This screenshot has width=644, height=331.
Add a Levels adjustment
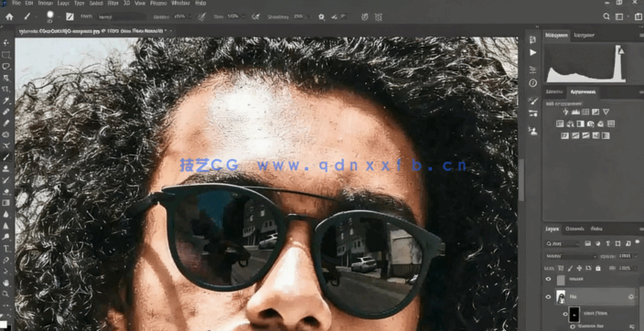click(575, 112)
